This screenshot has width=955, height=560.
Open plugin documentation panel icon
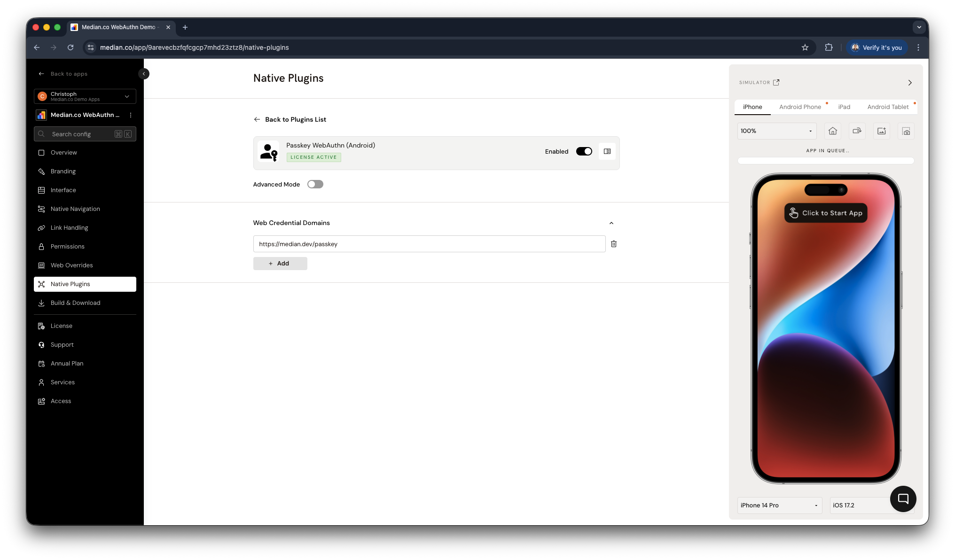[x=607, y=151]
